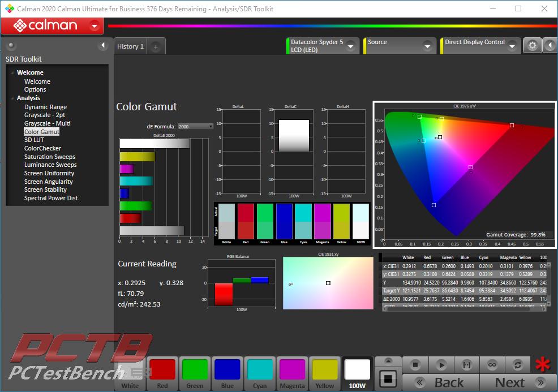Screen dimensions: 558x392
Task: Open the dE Formula dropdown set to 2000
Action: click(195, 127)
